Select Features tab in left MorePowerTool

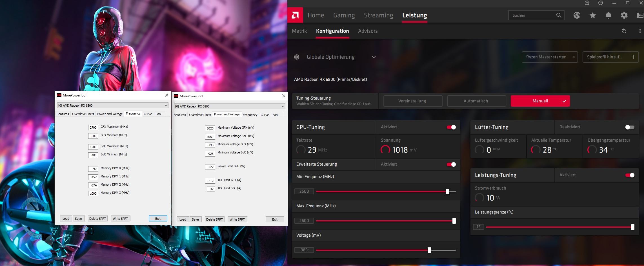tap(63, 114)
